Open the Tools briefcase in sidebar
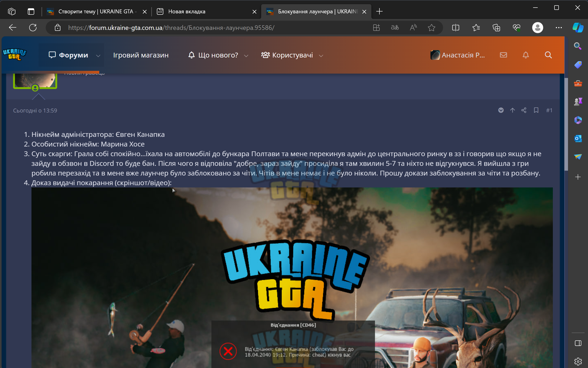Screen dimensions: 588x368 [x=578, y=83]
